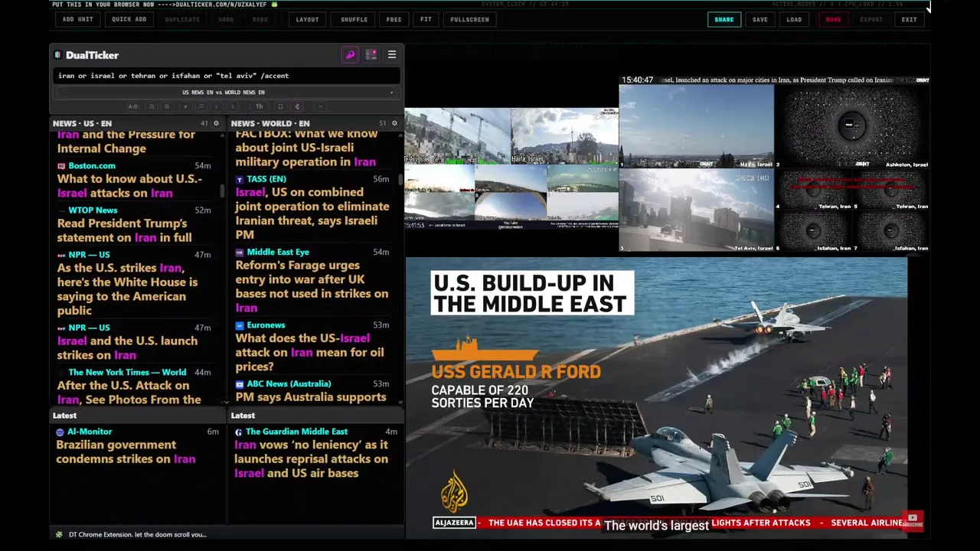980x551 pixels.
Task: Click the EXIT button
Action: (x=909, y=19)
